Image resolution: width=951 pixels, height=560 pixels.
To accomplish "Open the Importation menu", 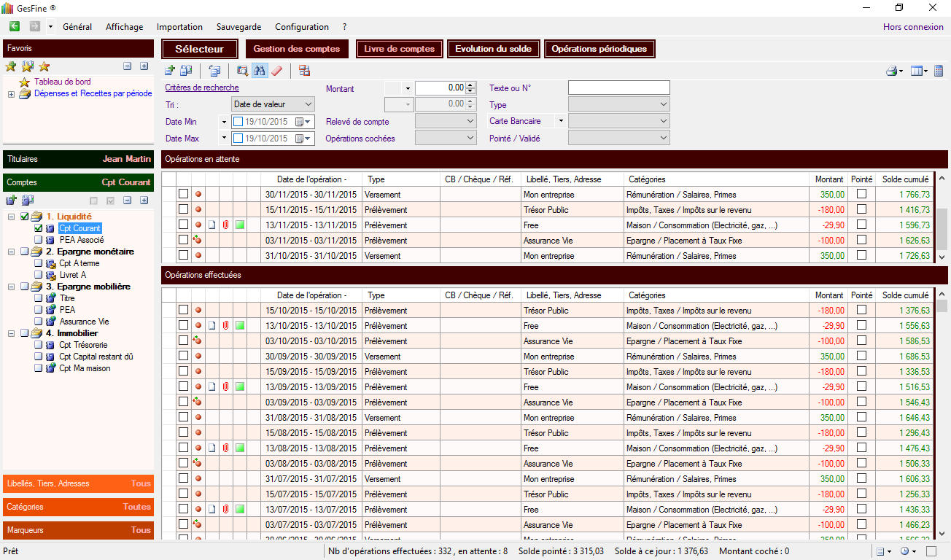I will [x=179, y=27].
